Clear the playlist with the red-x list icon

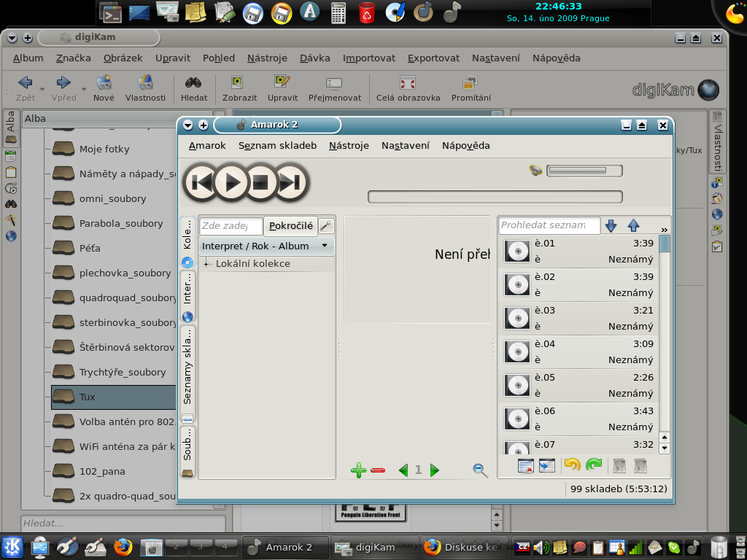click(526, 466)
